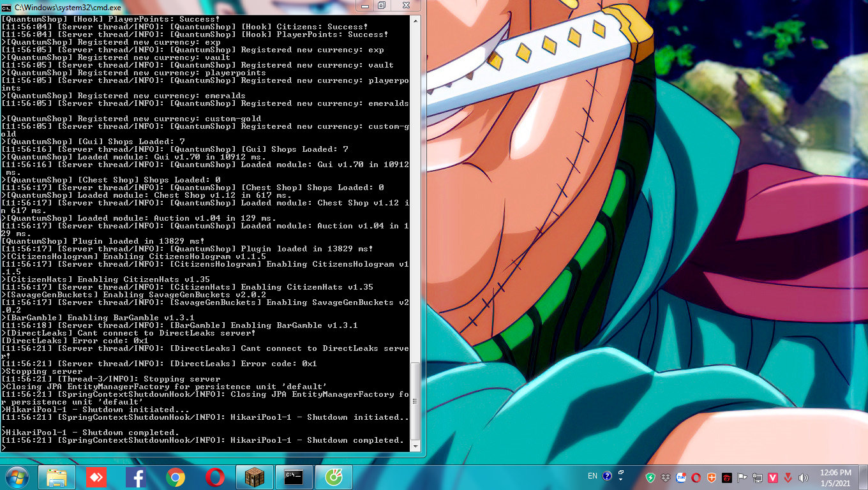Open the orange shield antivirus tray icon
The image size is (868, 490).
pyautogui.click(x=712, y=477)
